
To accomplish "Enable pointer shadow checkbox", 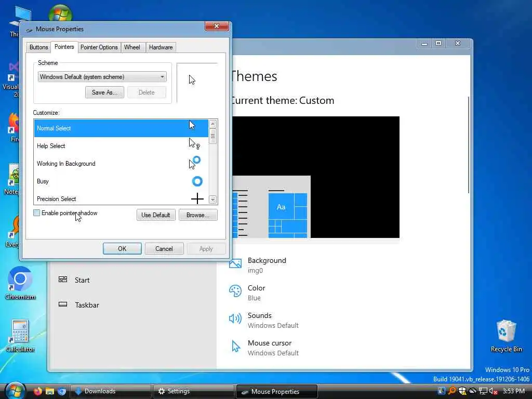I will [37, 212].
